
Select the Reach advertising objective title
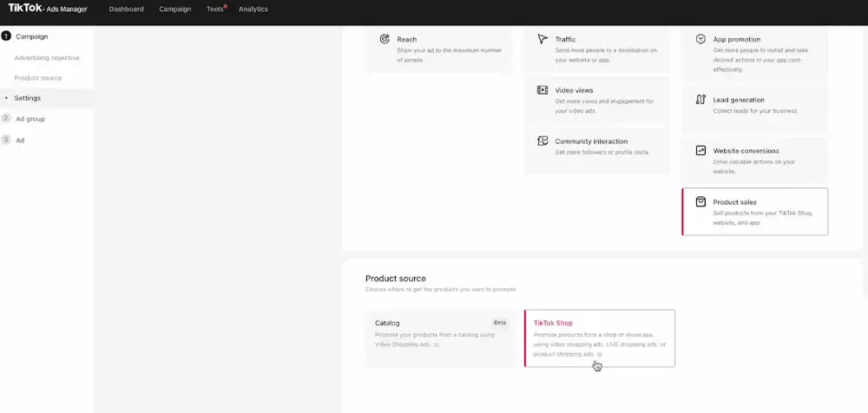tap(407, 39)
